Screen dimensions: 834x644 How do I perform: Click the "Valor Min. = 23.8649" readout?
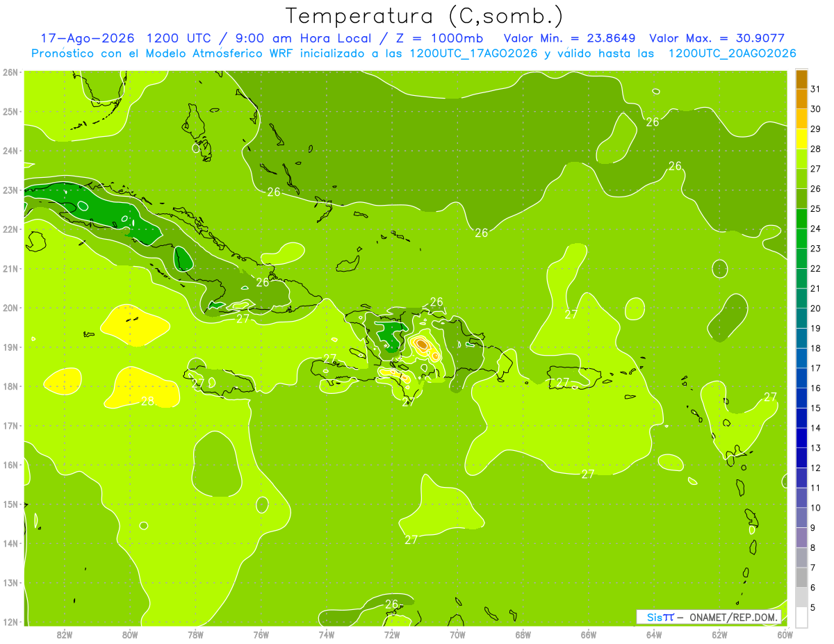(x=571, y=38)
